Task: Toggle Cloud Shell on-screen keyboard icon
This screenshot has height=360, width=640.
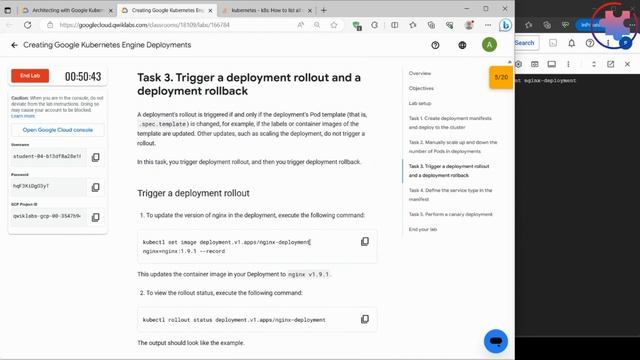Action: [x=535, y=64]
